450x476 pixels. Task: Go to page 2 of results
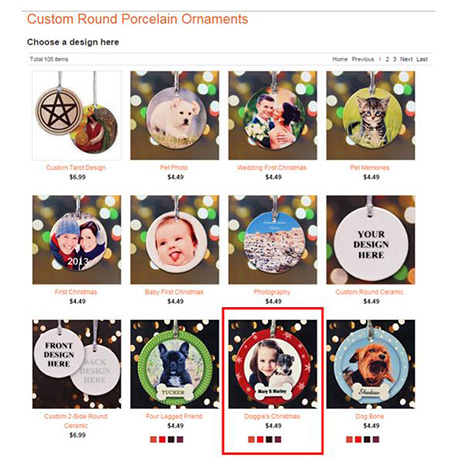coord(387,59)
